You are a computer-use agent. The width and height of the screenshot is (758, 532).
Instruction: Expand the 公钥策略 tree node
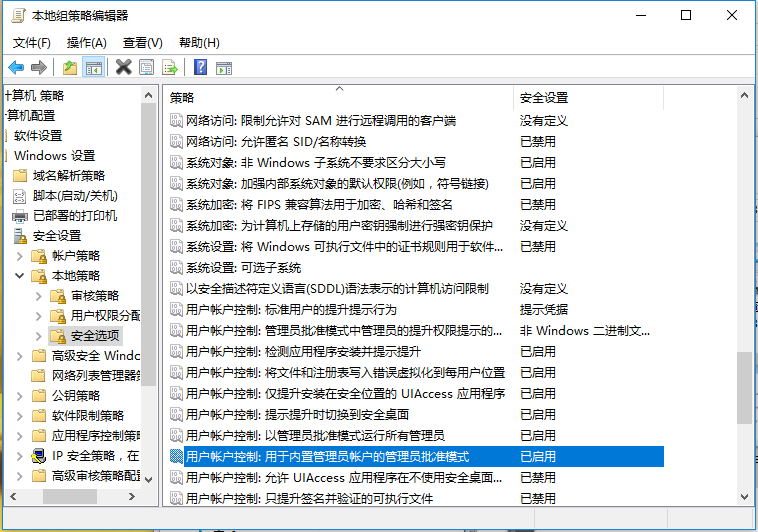pyautogui.click(x=21, y=396)
